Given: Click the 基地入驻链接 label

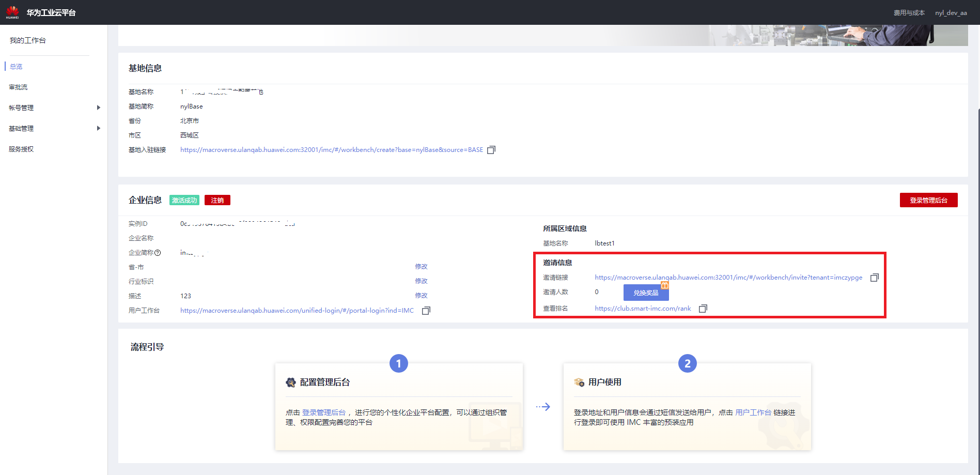Looking at the screenshot, I should point(147,150).
